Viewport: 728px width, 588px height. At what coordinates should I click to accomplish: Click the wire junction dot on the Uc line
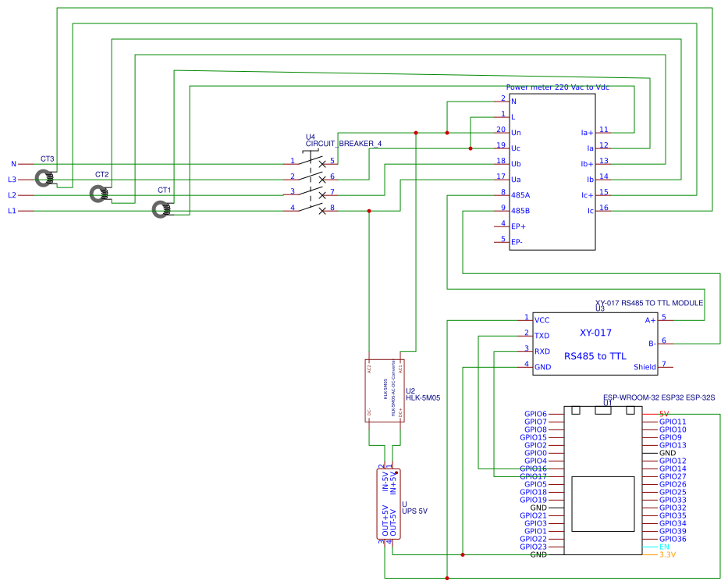[471, 148]
